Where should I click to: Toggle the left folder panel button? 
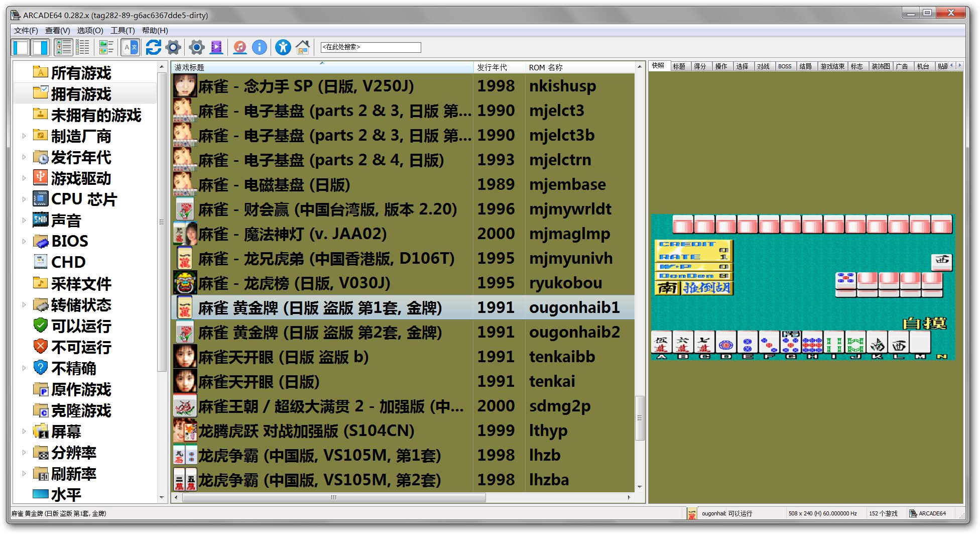21,47
